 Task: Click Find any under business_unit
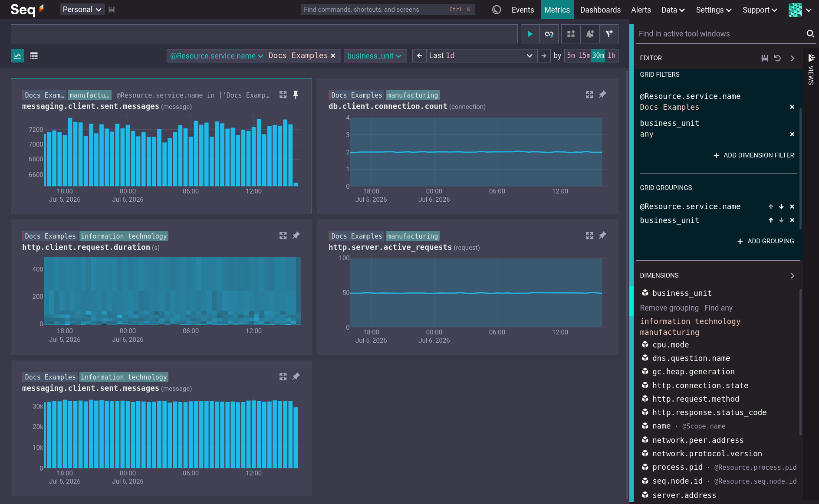[718, 308]
